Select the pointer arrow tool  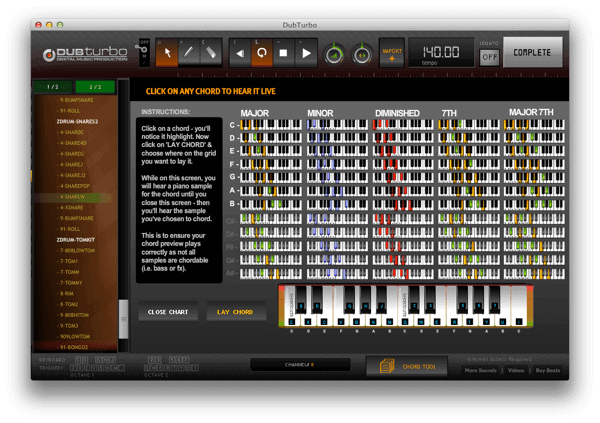coord(167,53)
